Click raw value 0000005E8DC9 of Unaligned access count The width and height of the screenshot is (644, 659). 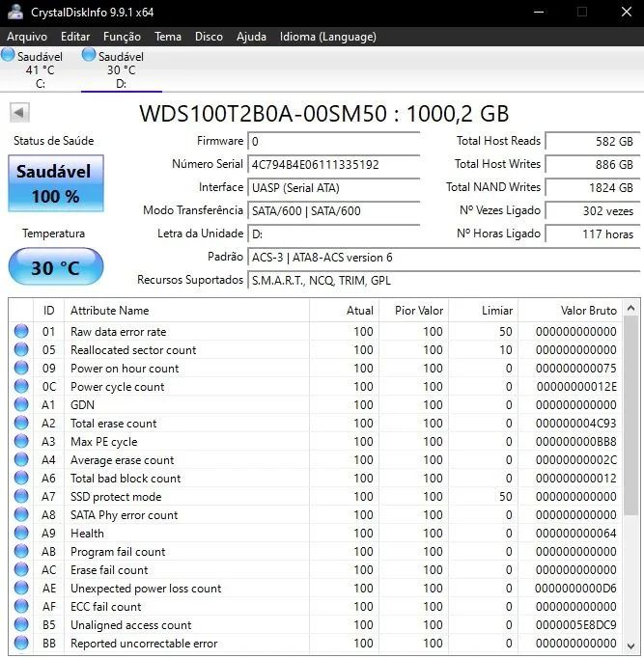[575, 625]
